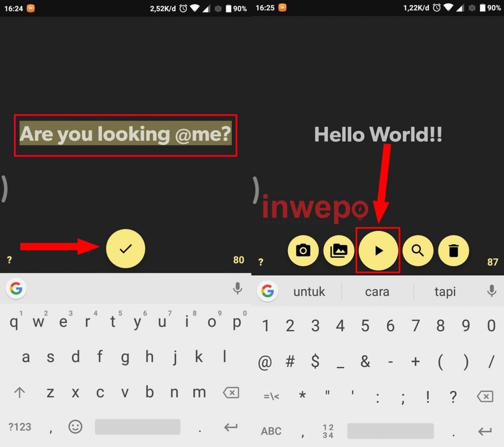Tap the question mark help in left screen
504x447 pixels.
(9, 260)
